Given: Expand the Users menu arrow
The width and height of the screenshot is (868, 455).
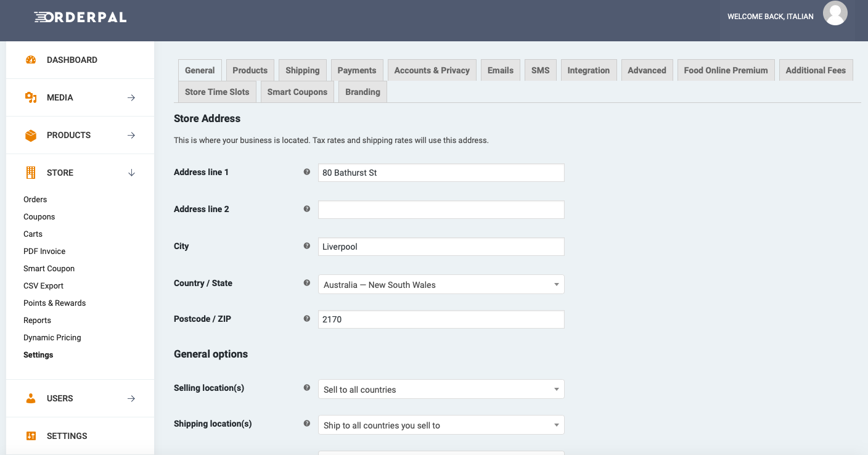Looking at the screenshot, I should pyautogui.click(x=131, y=398).
